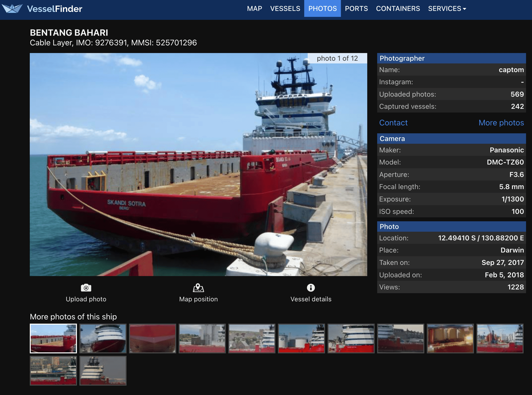The height and width of the screenshot is (395, 532).
Task: Open the fifth thumbnail in the first row
Action: [252, 339]
